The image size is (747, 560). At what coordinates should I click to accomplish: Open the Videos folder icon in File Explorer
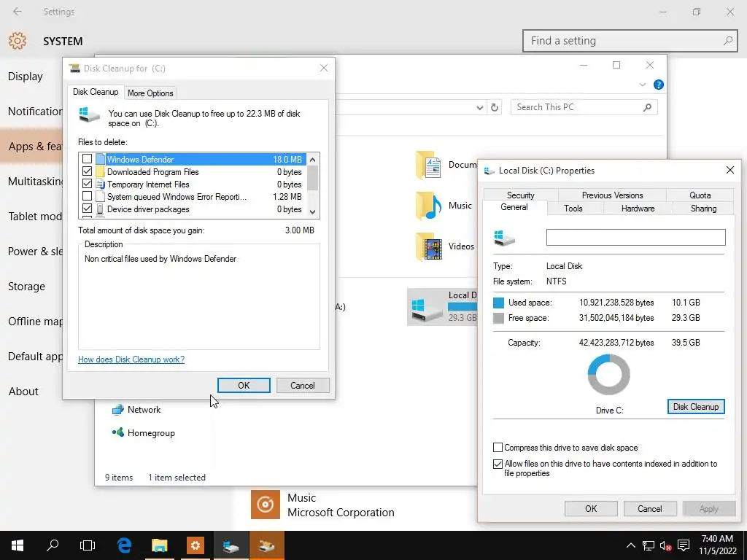point(428,246)
